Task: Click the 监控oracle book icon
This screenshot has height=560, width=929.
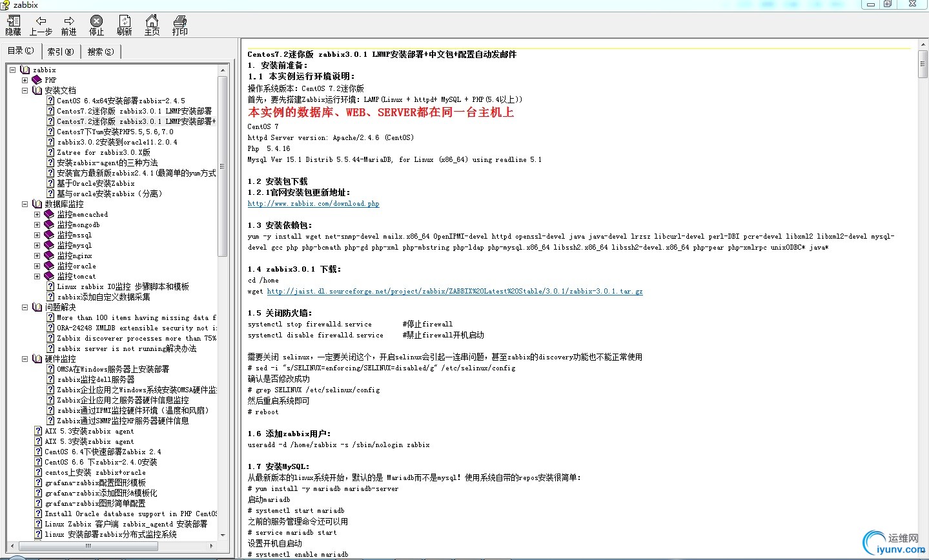Action: tap(49, 266)
